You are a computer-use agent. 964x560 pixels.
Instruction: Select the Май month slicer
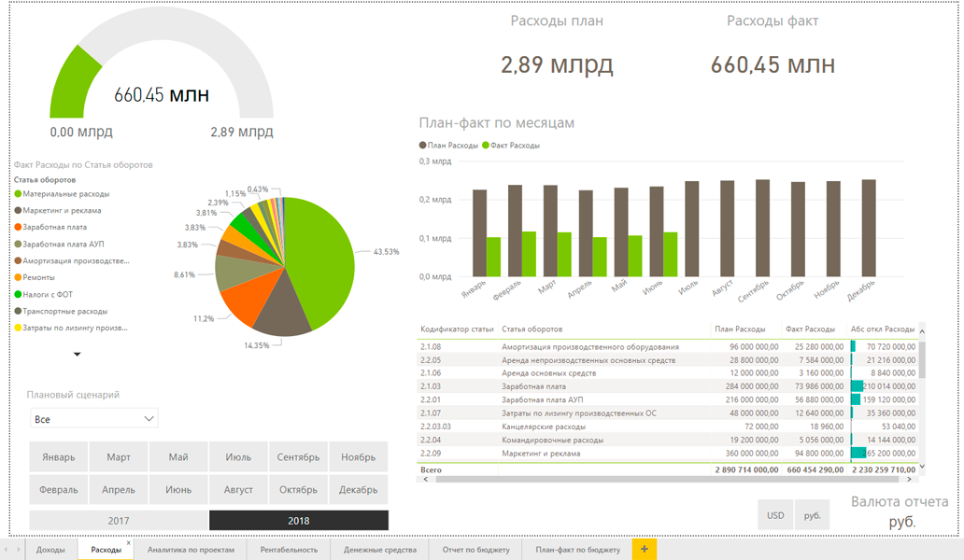point(178,456)
